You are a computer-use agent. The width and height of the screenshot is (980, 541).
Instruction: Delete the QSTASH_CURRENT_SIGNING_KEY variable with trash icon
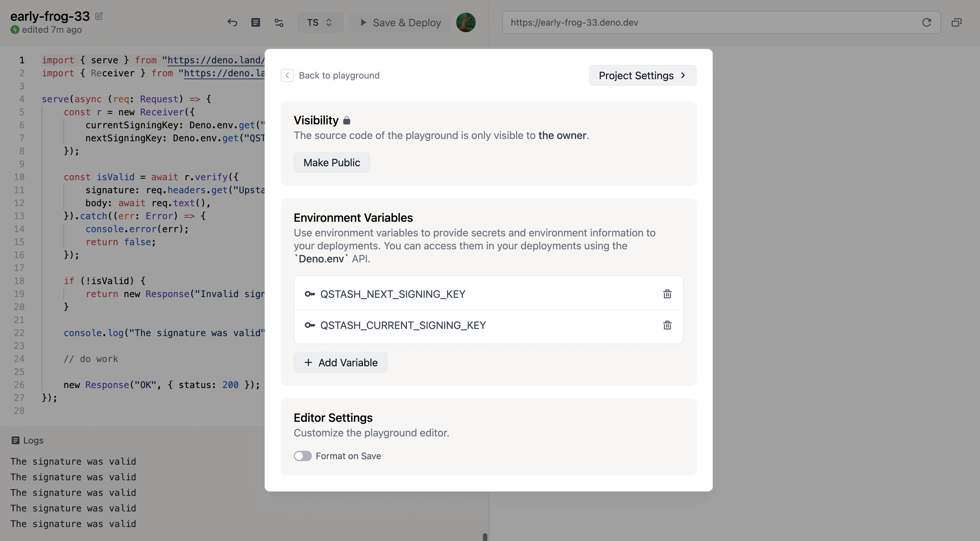click(667, 325)
